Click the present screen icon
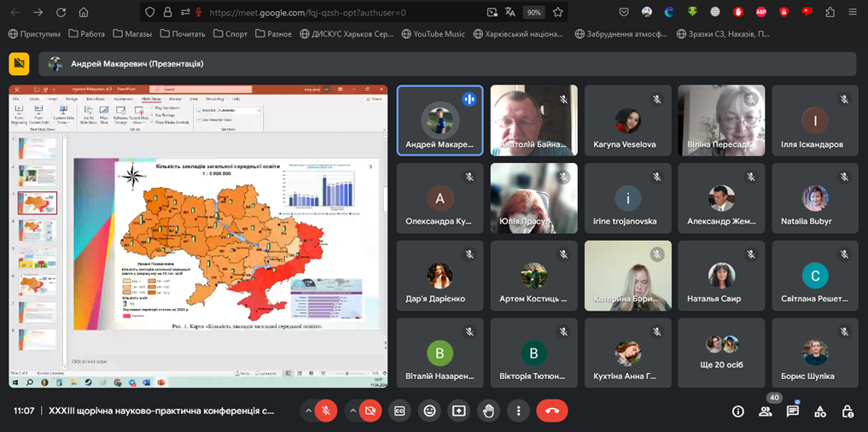The image size is (868, 432). point(458,411)
